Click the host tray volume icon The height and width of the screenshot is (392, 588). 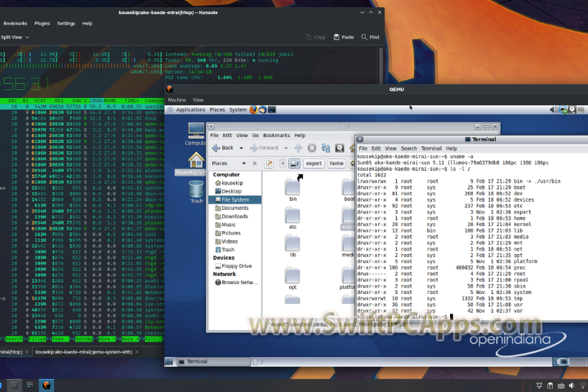tap(572, 385)
